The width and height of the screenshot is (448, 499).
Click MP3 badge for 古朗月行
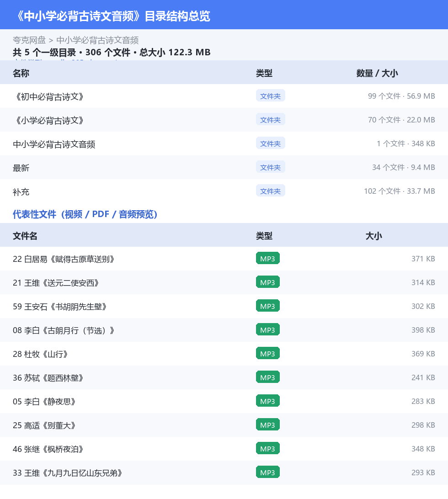tap(268, 330)
